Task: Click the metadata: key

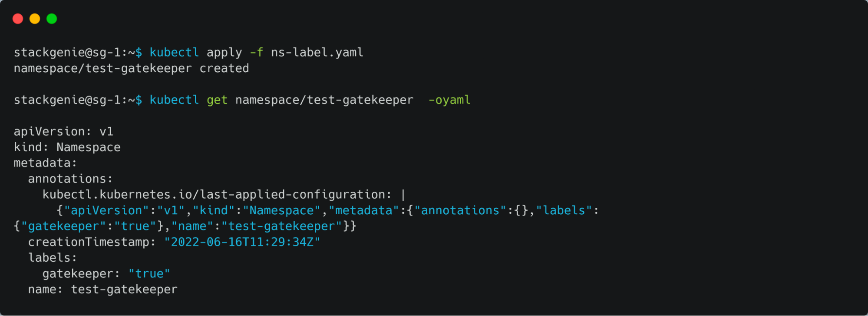Action: click(45, 163)
